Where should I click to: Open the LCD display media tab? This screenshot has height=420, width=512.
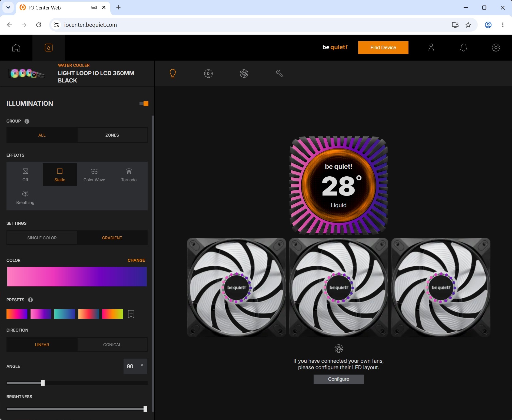pyautogui.click(x=208, y=74)
